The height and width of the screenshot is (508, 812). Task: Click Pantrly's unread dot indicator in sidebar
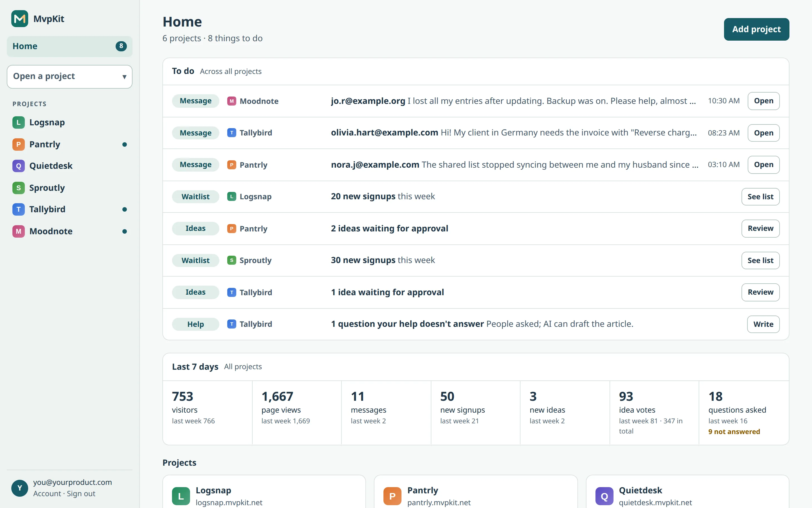(x=125, y=144)
